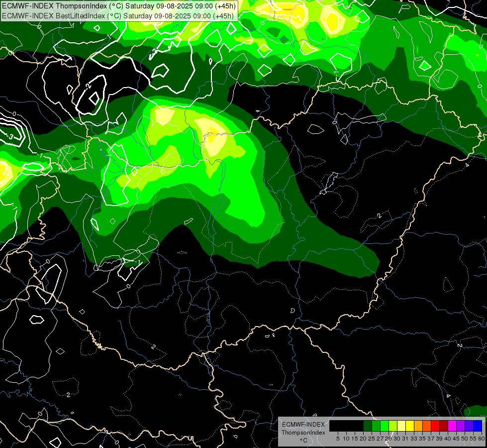Click the legend scale value '10'
This screenshot has width=487, height=448.
346,439
